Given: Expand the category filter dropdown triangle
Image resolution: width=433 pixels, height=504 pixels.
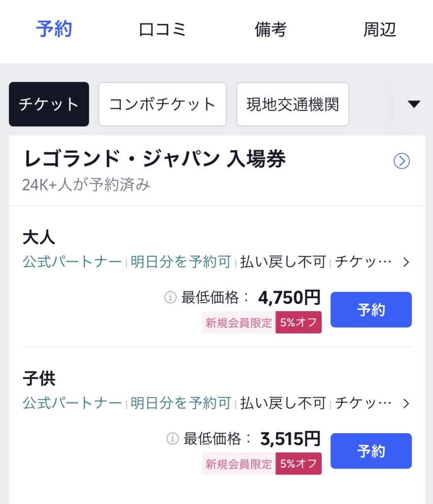Looking at the screenshot, I should pos(414,104).
